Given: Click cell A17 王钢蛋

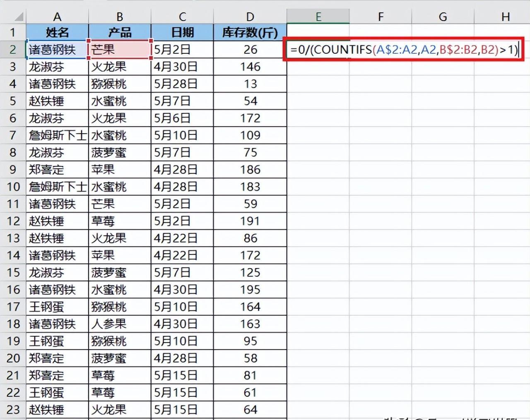Looking at the screenshot, I should 57,307.
